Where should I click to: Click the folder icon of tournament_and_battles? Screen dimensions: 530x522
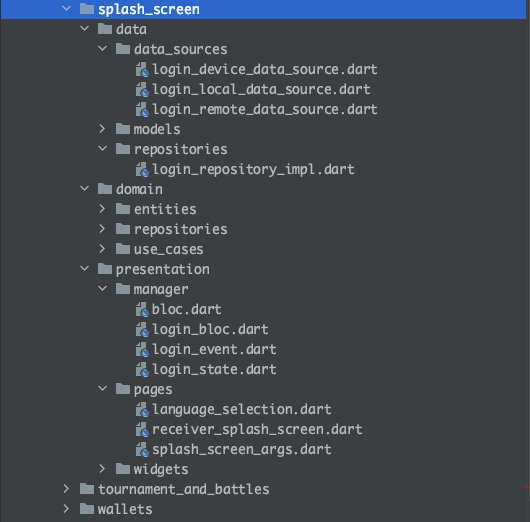[87, 489]
